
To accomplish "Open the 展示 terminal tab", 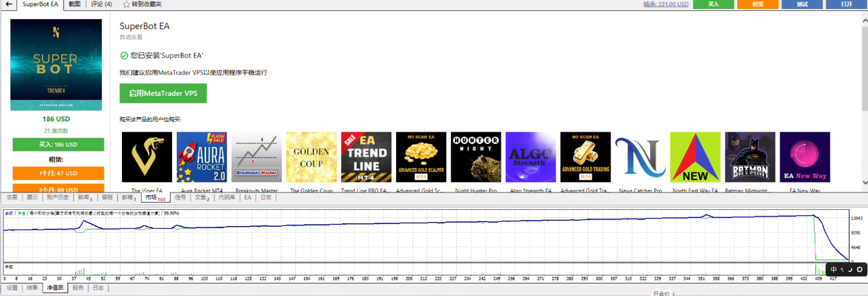I will [x=32, y=197].
